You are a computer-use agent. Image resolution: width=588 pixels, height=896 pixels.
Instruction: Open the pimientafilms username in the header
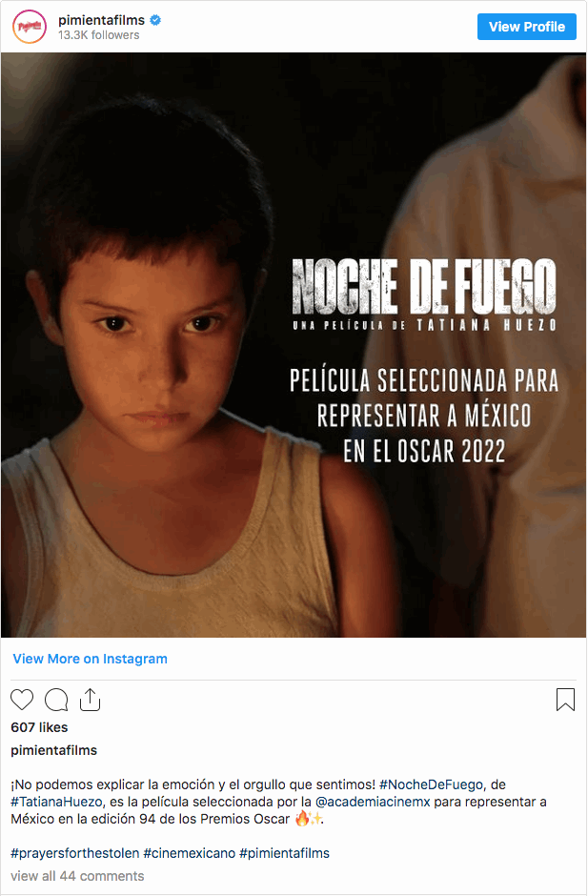tap(101, 20)
